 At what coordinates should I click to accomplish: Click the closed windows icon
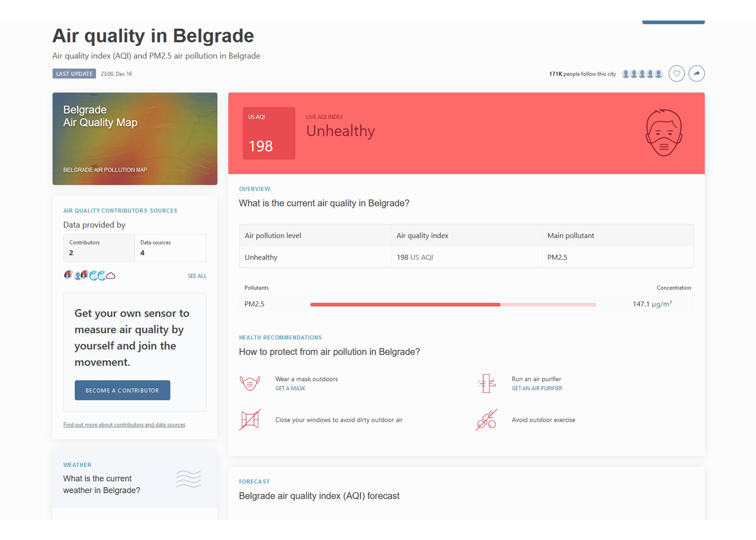tap(250, 420)
